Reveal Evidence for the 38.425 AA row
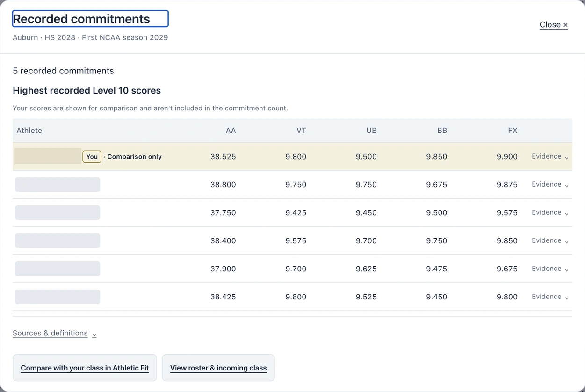This screenshot has width=585, height=392. (550, 297)
